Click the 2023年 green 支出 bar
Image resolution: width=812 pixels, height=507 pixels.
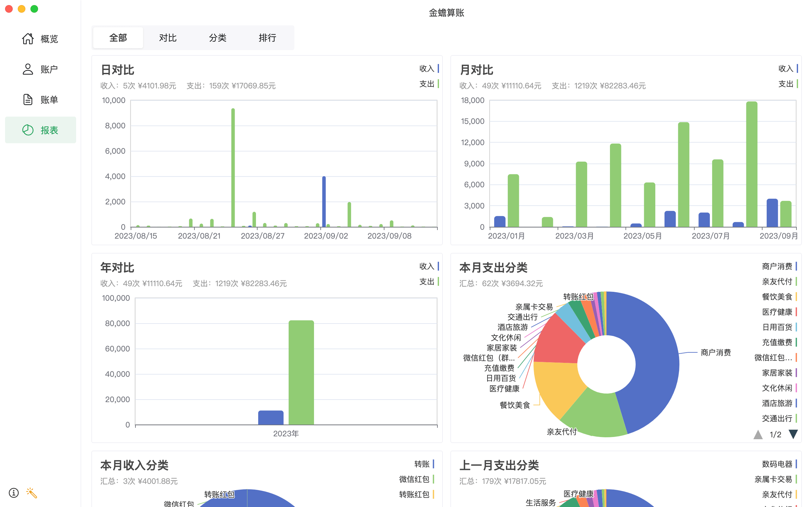pos(301,372)
